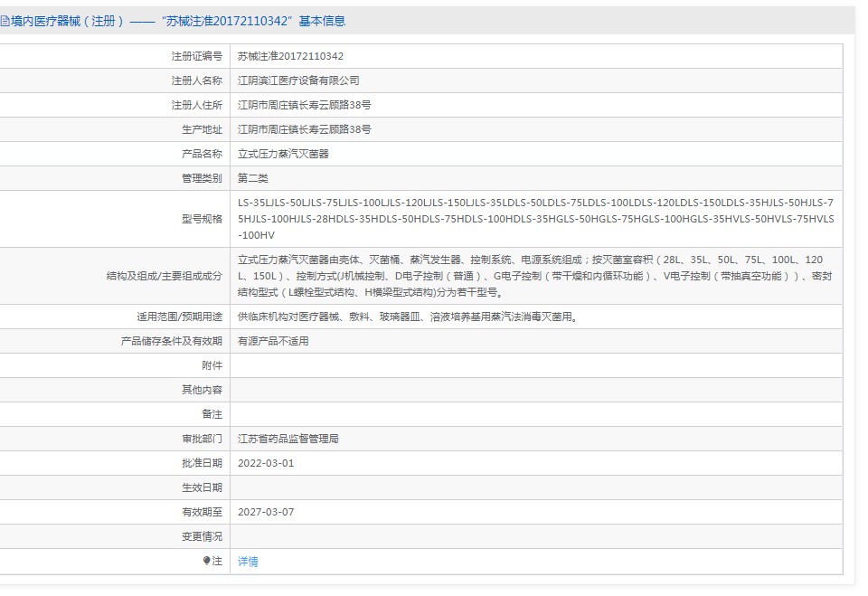Viewport: 868px width, 596px height.
Task: Select approving department 江苏省药品监督管理局
Action: coord(288,439)
